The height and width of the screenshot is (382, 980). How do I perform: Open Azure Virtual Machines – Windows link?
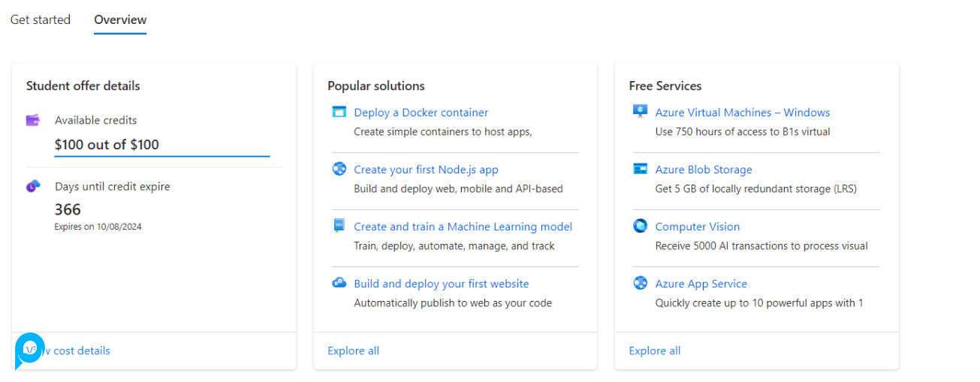[743, 113]
